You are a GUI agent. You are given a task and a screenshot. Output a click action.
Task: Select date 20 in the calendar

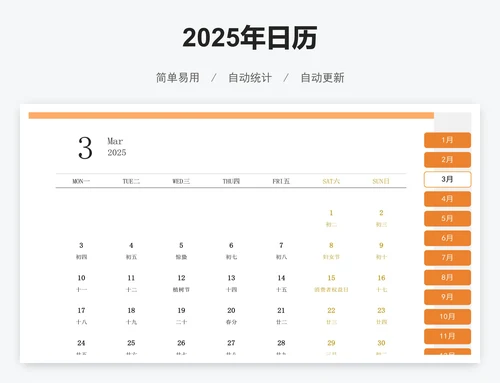click(231, 310)
